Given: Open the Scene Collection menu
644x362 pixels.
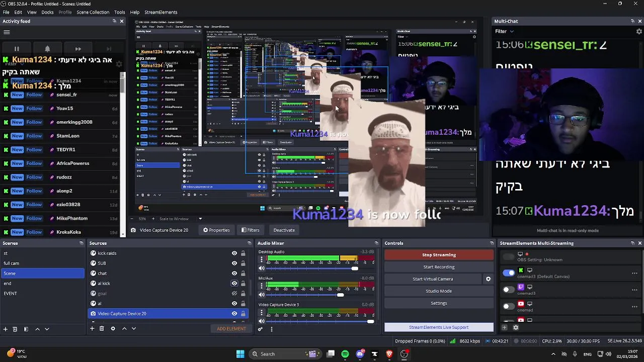Looking at the screenshot, I should click(x=93, y=12).
